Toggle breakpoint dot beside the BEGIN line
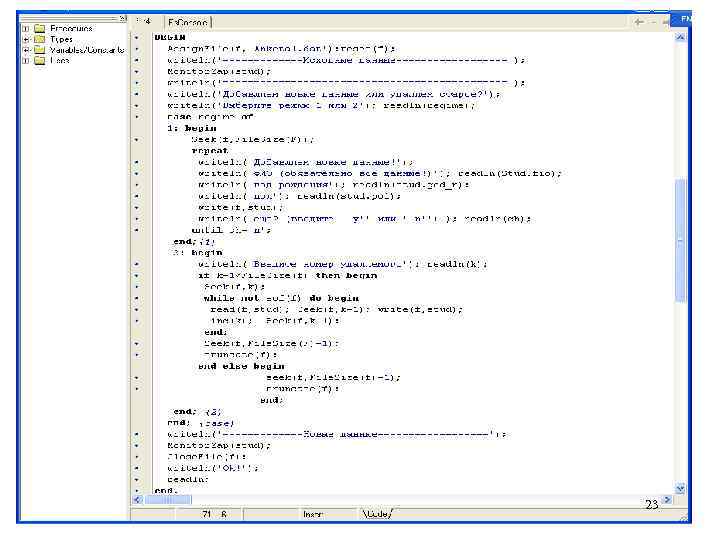 tap(137, 37)
